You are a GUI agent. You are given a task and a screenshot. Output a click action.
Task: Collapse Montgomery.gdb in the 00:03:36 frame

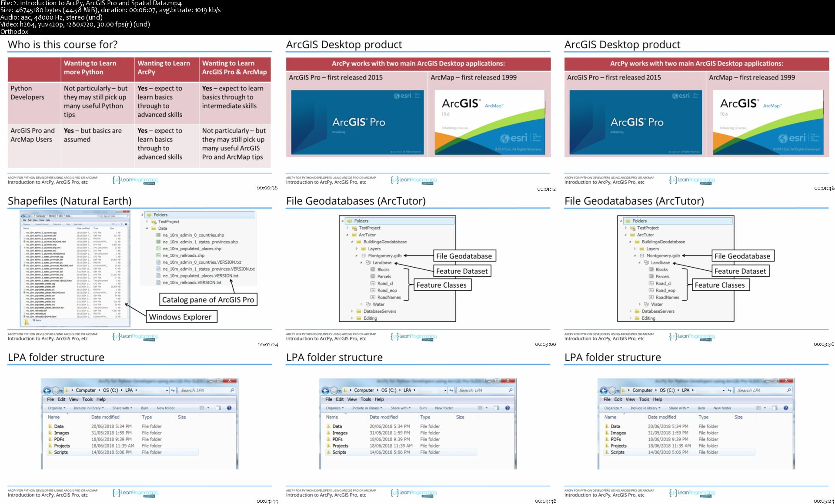(635, 256)
